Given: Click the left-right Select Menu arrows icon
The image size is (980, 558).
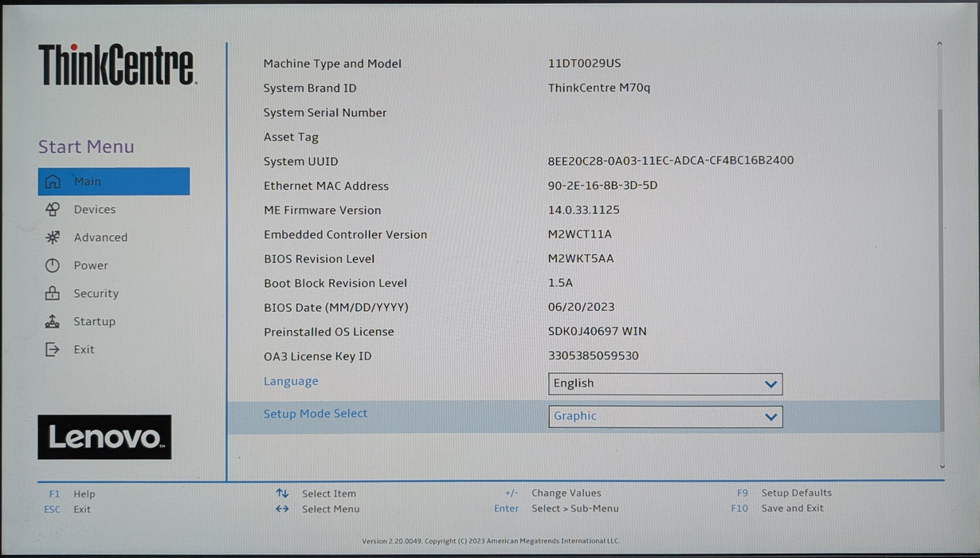Looking at the screenshot, I should [x=282, y=509].
